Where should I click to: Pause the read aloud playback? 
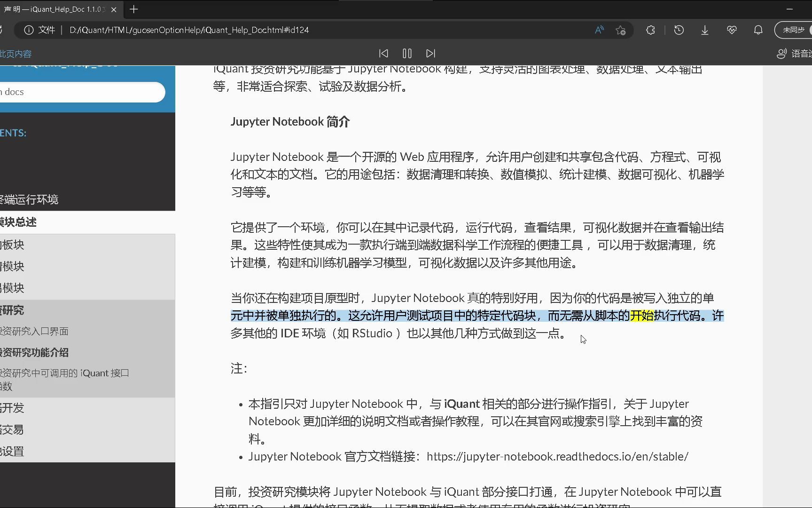[407, 54]
